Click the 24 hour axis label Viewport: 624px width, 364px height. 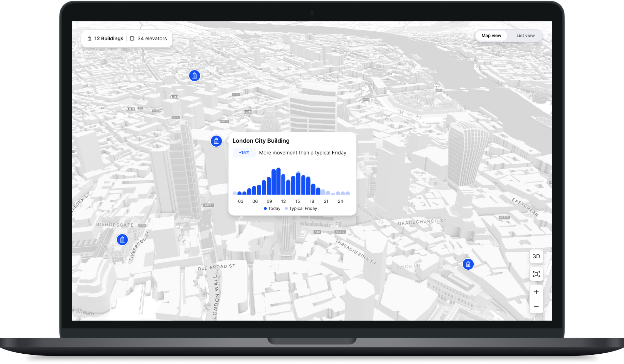340,201
